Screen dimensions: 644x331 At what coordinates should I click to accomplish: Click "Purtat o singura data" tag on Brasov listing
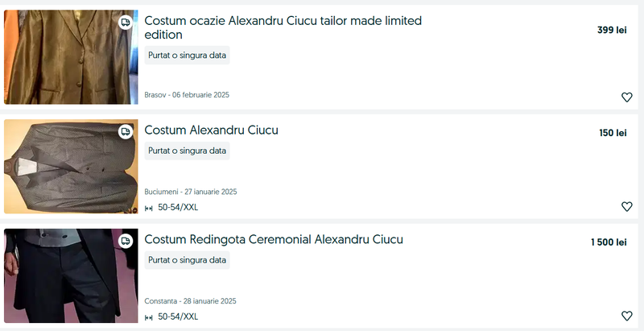pyautogui.click(x=188, y=55)
